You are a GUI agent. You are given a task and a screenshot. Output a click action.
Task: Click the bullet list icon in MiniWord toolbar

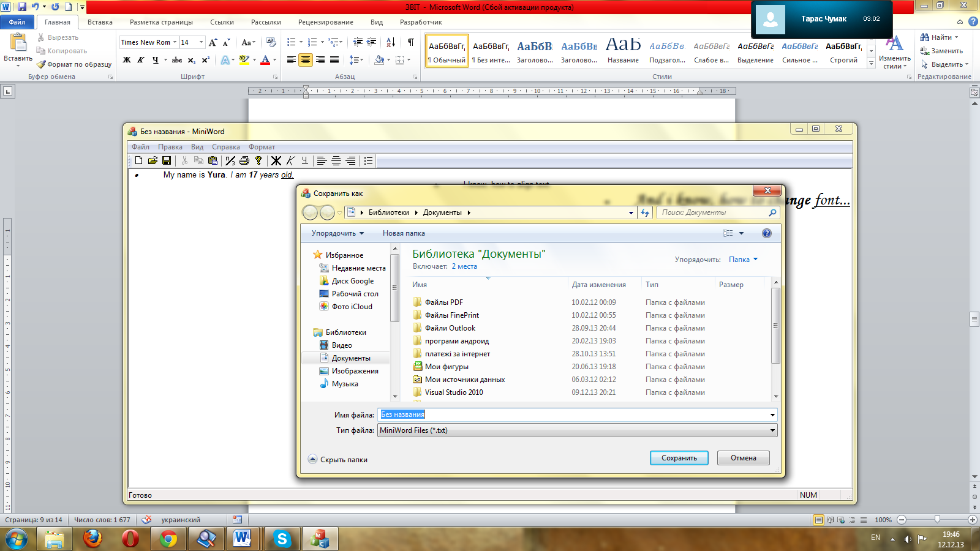pos(368,160)
